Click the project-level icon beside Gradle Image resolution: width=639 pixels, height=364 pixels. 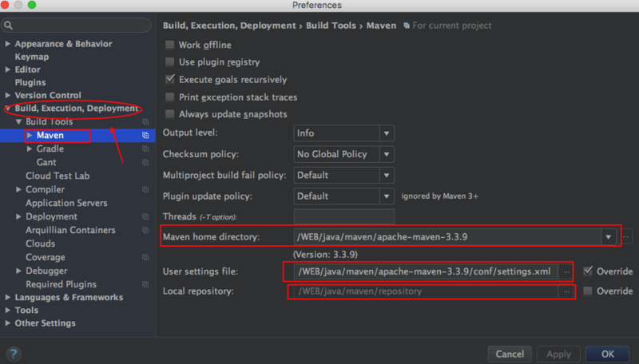coord(145,149)
